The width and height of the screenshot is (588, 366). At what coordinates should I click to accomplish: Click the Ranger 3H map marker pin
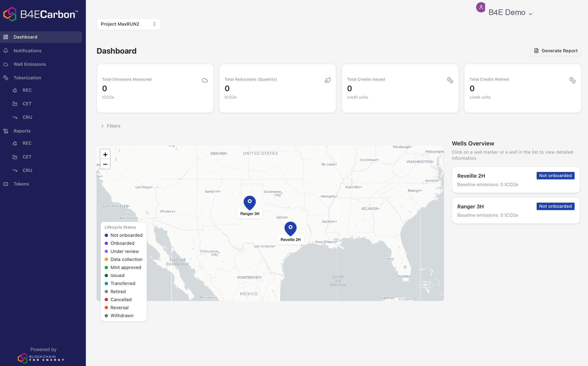[x=250, y=203]
